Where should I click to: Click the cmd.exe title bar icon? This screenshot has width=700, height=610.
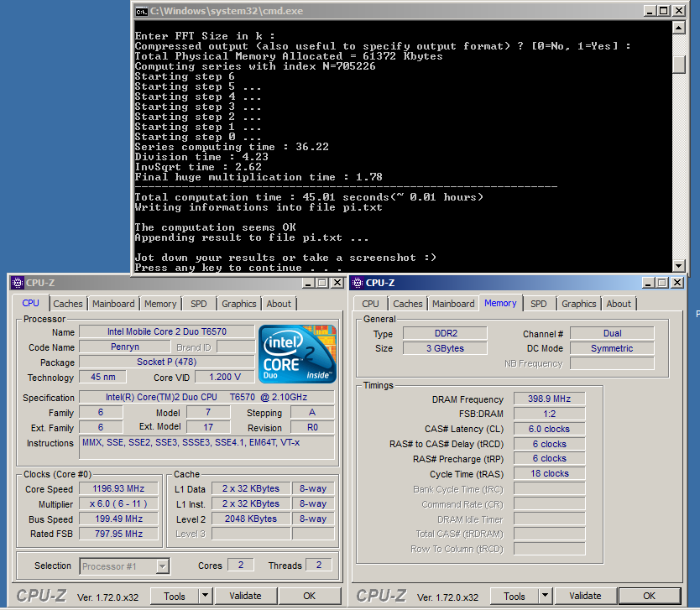(x=141, y=11)
